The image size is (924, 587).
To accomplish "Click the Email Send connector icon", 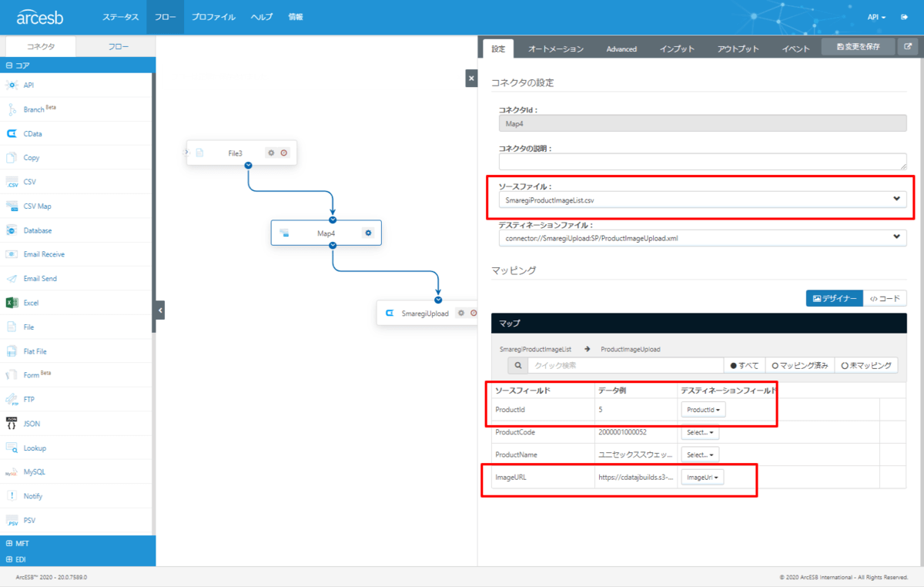I will (12, 278).
